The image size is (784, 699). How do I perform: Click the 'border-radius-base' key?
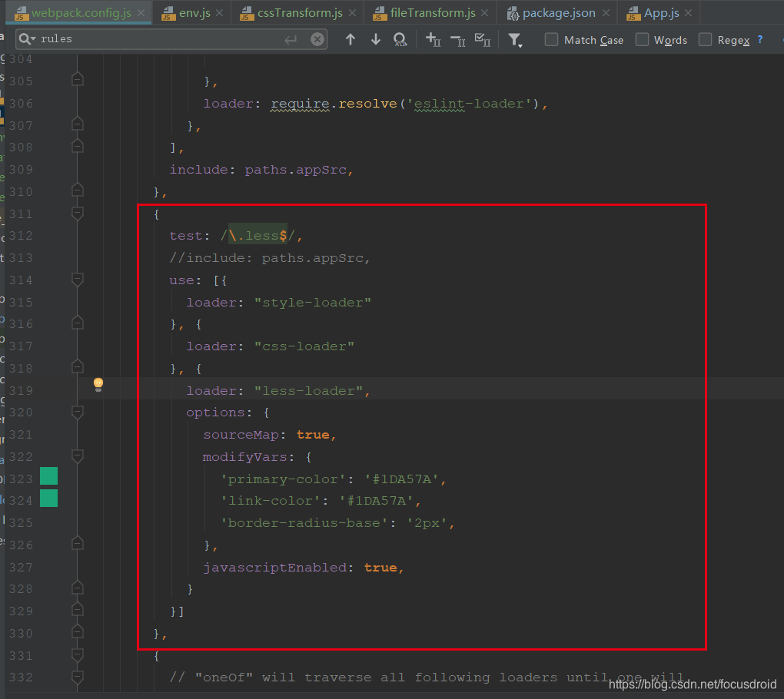coord(304,523)
